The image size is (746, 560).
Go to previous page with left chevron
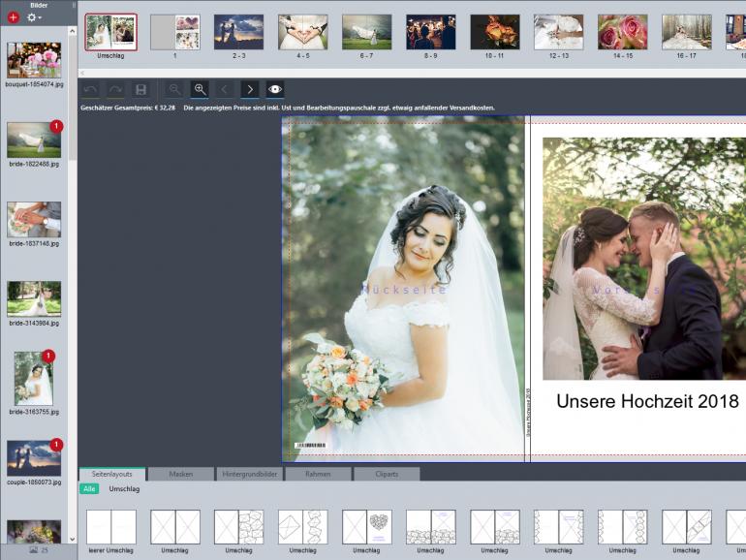pyautogui.click(x=225, y=89)
